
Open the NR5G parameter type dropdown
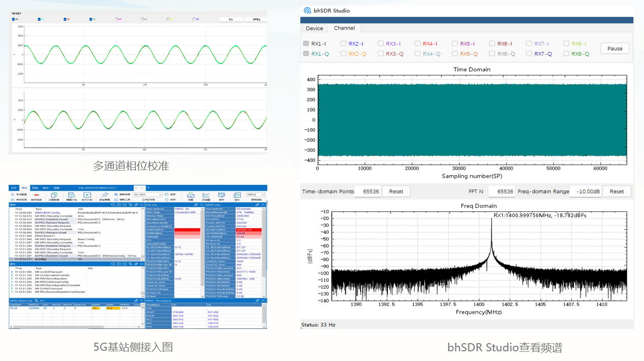(x=256, y=195)
